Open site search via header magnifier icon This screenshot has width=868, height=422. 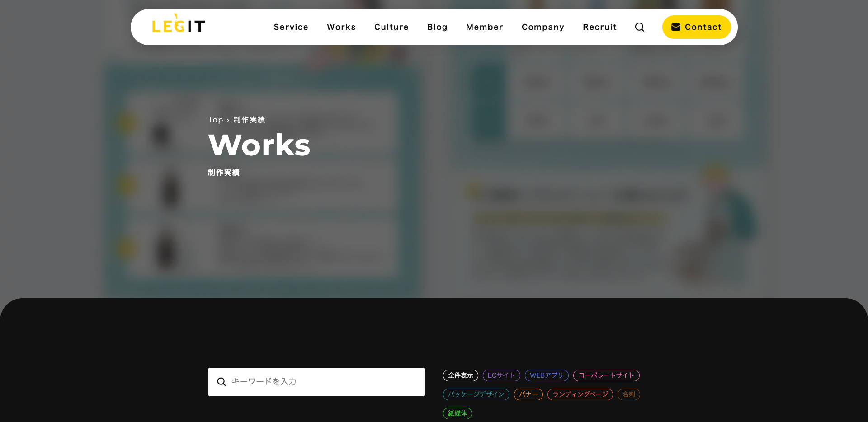point(639,27)
